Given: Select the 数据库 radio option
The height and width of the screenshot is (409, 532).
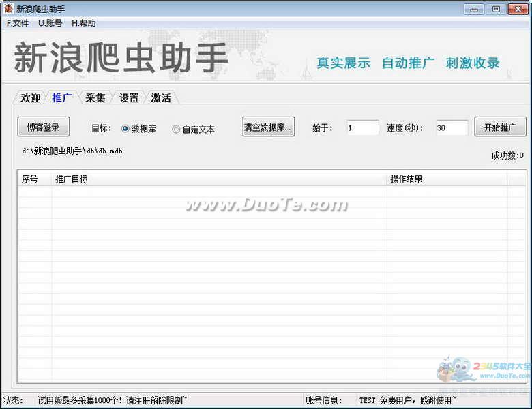Looking at the screenshot, I should [x=138, y=129].
